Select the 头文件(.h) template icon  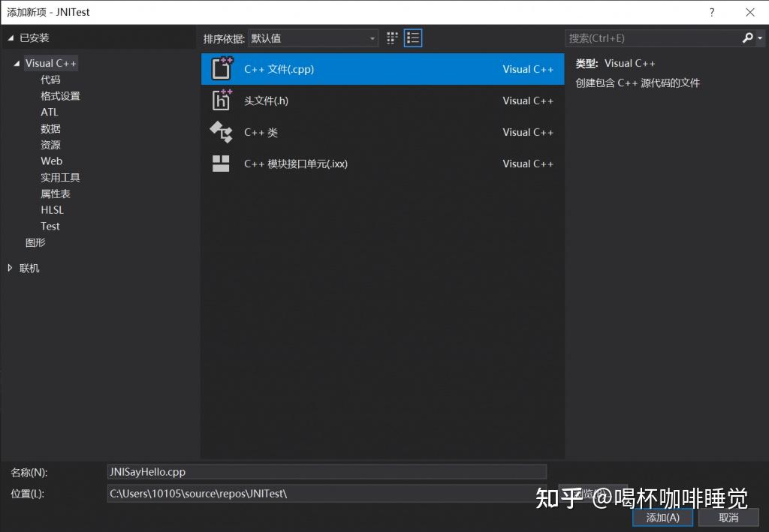tap(222, 100)
